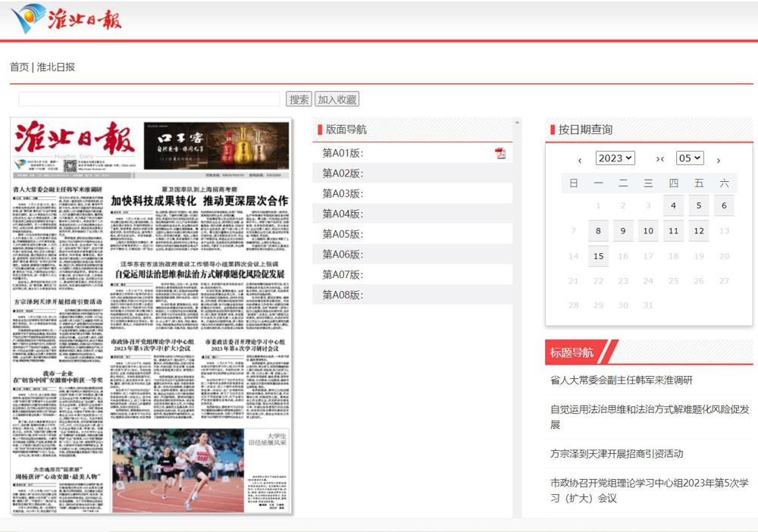Open article 方宗泽到天津开展招商引资活动
This screenshot has height=532, width=758.
[616, 453]
